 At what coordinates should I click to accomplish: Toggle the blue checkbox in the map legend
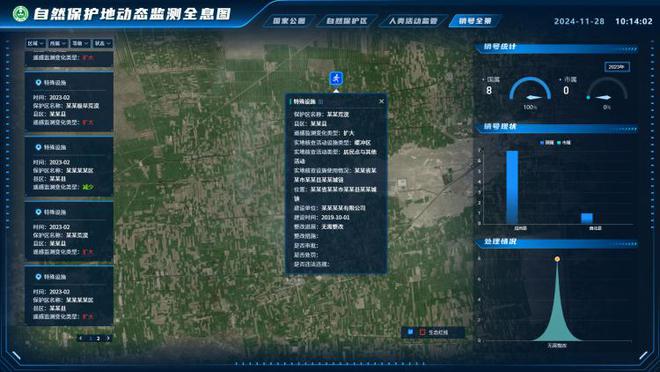[410, 332]
